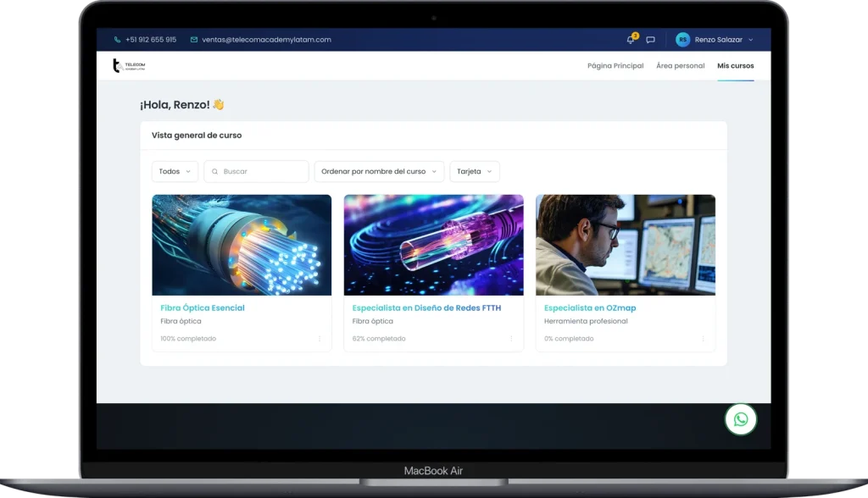This screenshot has height=498, width=868.
Task: Open the notifications bell
Action: 631,39
